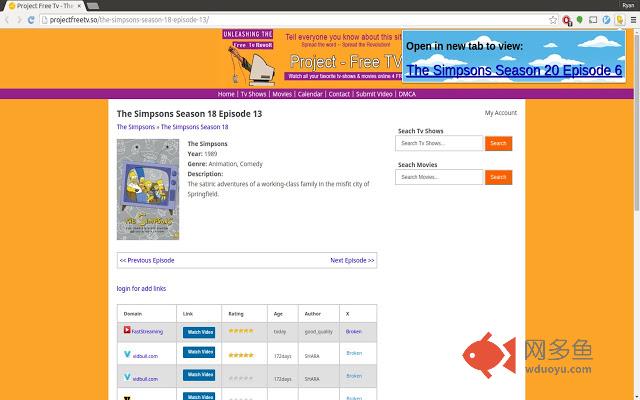Click the FastStreaming red play icon
This screenshot has height=400, width=640.
(127, 330)
